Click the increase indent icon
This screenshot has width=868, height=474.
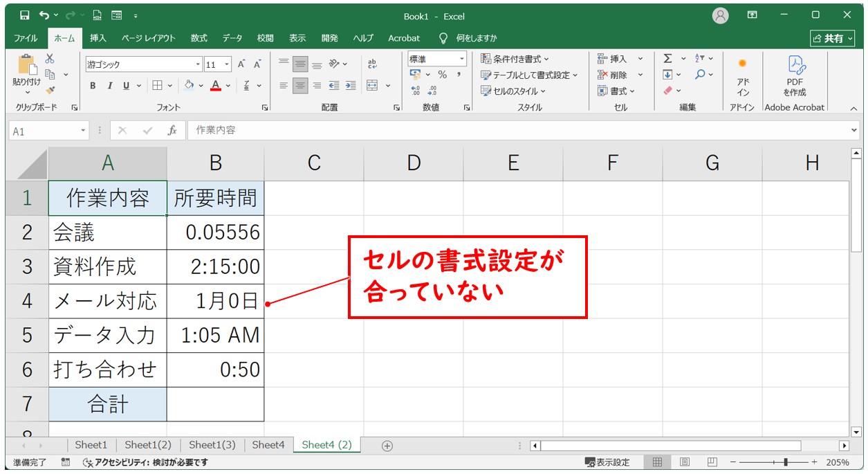[351, 86]
